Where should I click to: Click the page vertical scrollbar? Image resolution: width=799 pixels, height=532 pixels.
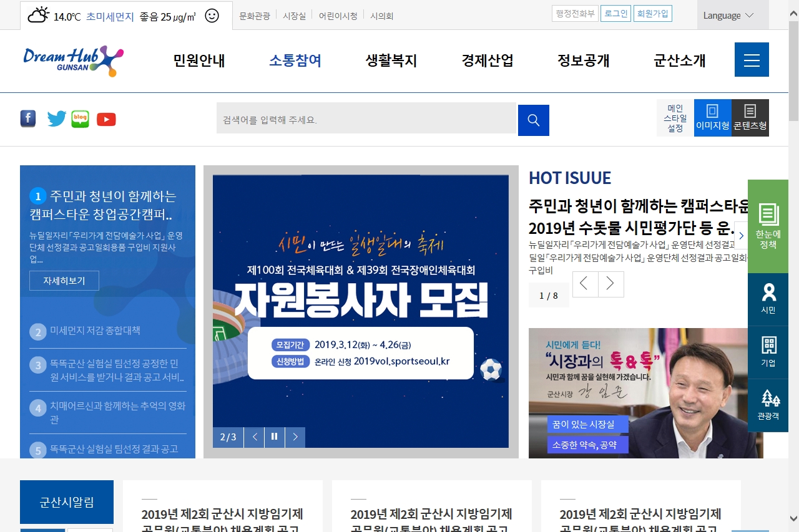point(793,249)
